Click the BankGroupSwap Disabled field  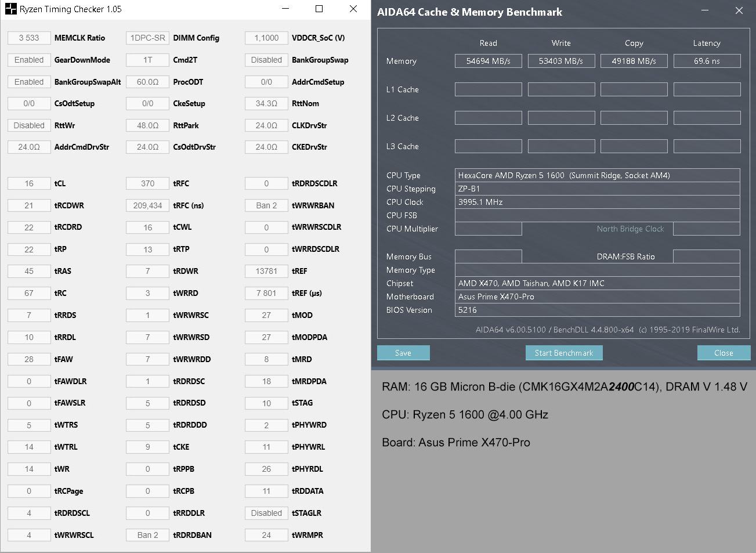click(266, 60)
